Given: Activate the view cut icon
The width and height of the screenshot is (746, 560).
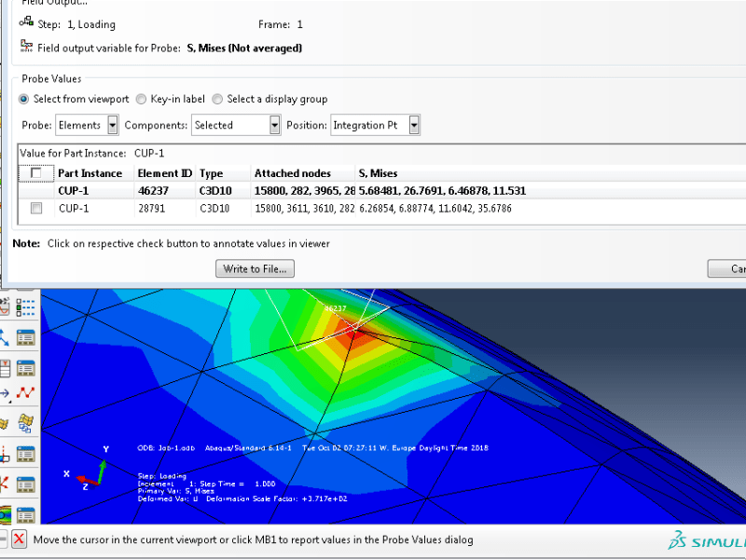Looking at the screenshot, I should click(x=5, y=454).
